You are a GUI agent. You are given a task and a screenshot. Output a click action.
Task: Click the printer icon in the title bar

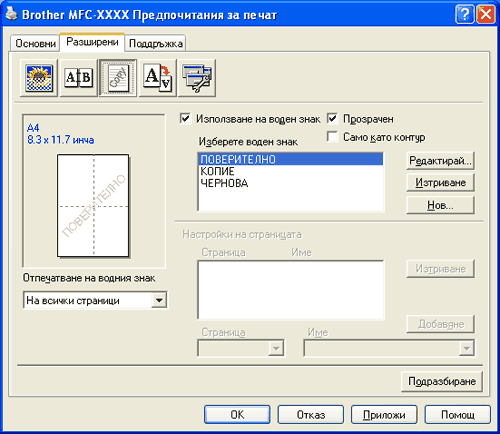(11, 14)
